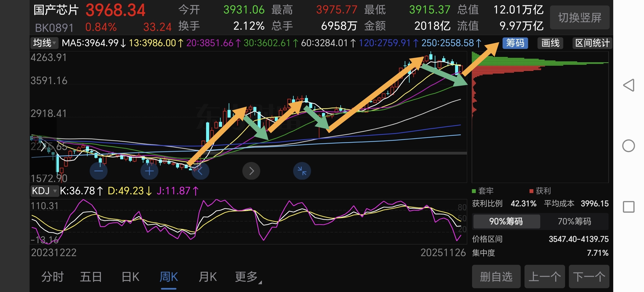The width and height of the screenshot is (644, 292).
Task: Click the 切换竖屏 button
Action: [x=580, y=18]
